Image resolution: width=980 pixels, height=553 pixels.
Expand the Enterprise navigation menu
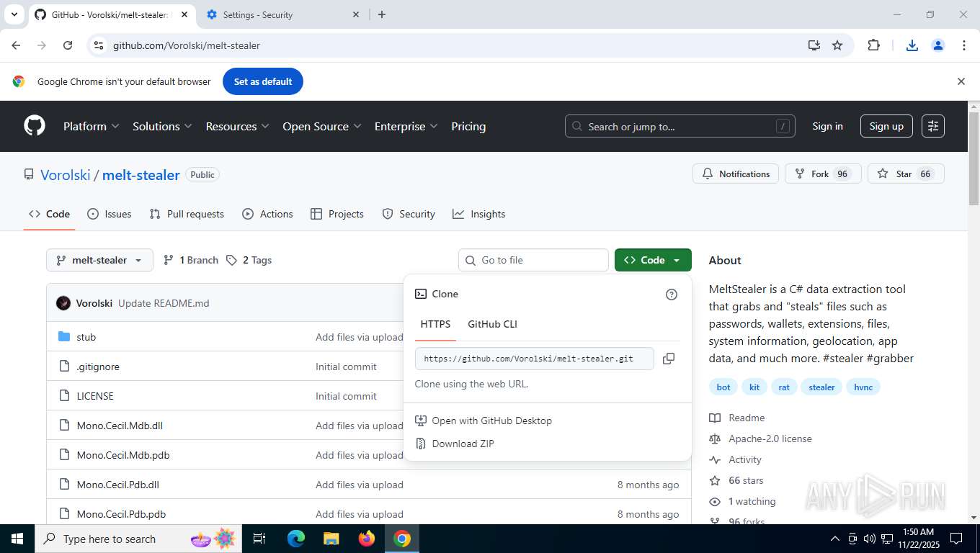pyautogui.click(x=406, y=126)
